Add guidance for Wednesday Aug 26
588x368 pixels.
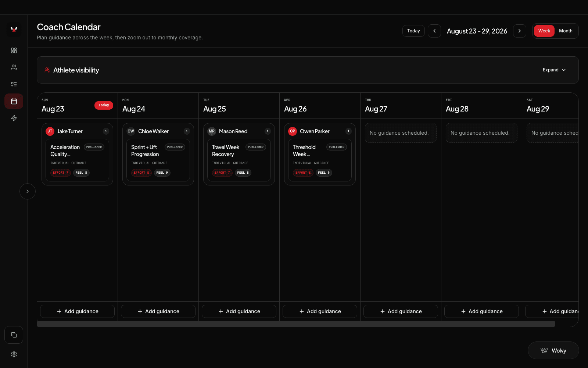click(x=320, y=311)
